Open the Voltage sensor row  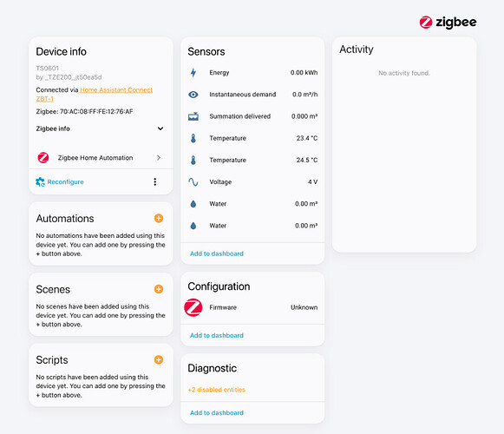(252, 182)
